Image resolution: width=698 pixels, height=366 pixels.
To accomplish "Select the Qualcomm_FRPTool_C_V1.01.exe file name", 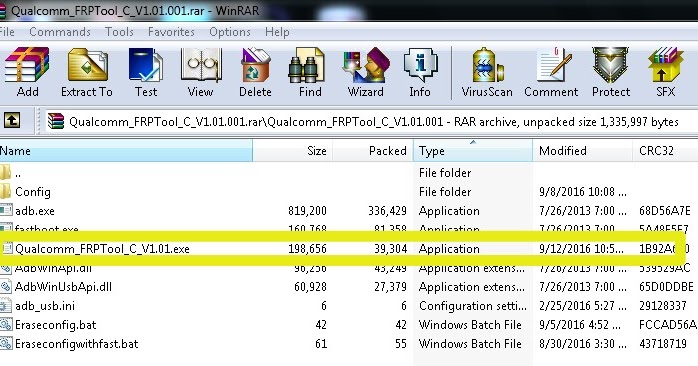I will pyautogui.click(x=102, y=248).
